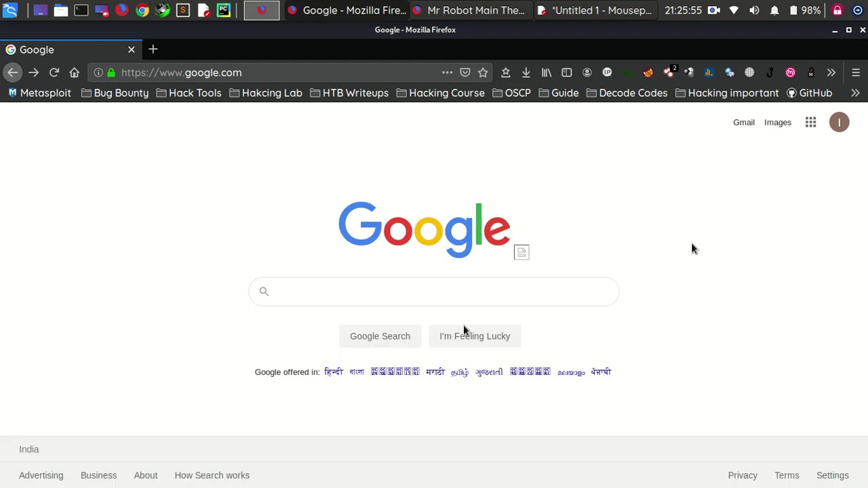Open the Bug Bounty bookmarks folder
Viewport: 868px width, 488px height.
coord(115,93)
